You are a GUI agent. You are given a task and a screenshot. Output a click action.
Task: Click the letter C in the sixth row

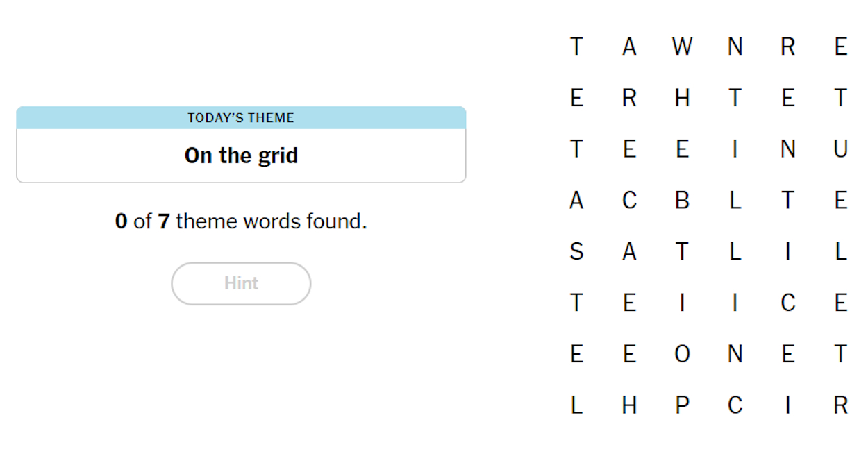coord(787,303)
